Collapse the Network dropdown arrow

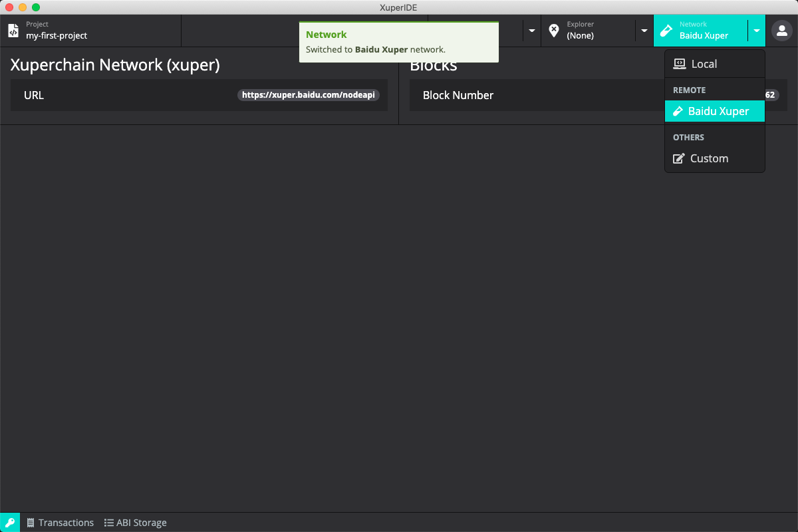pos(757,31)
